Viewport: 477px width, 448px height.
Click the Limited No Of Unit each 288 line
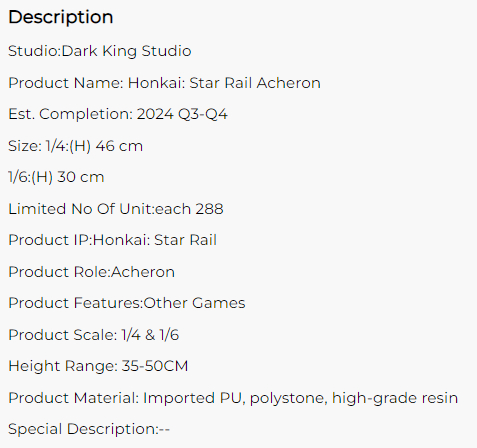click(x=116, y=209)
